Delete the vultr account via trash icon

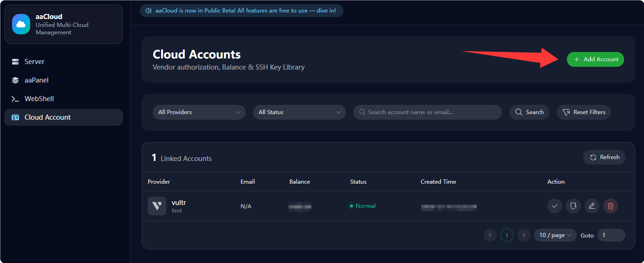(611, 206)
